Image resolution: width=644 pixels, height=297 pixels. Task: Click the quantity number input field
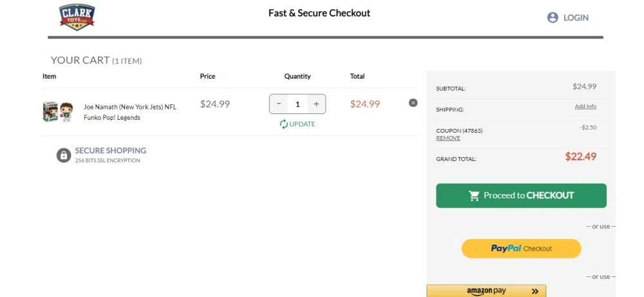pos(297,104)
